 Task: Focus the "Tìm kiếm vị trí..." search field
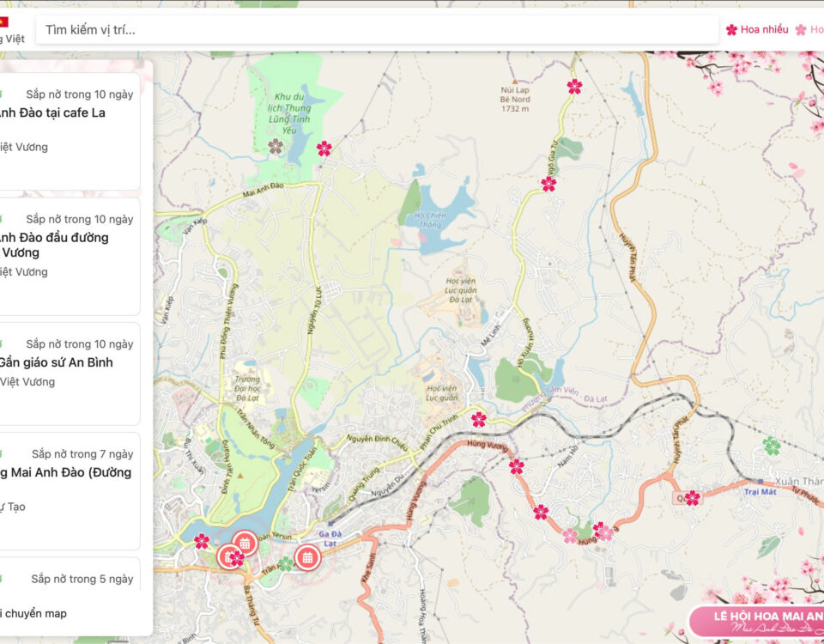tap(378, 30)
